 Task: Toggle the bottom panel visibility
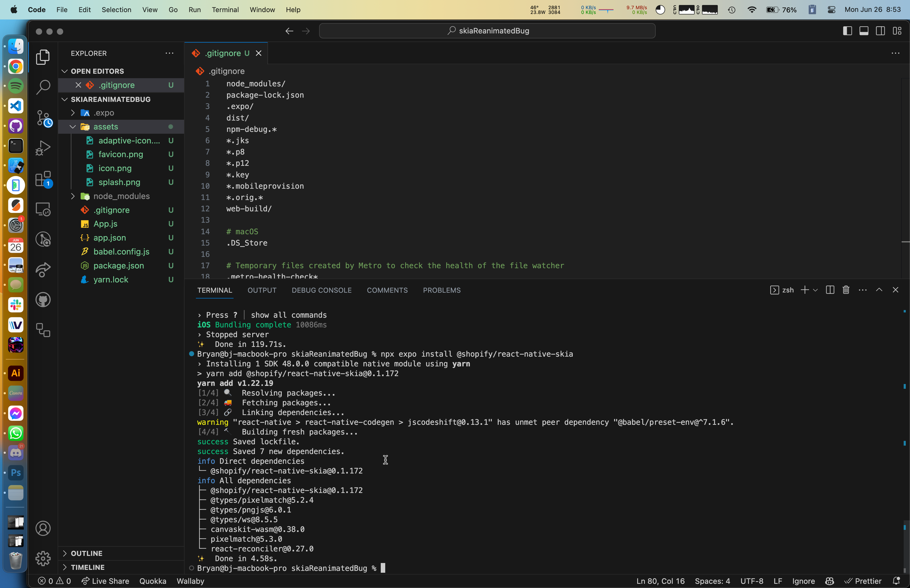pos(864,31)
